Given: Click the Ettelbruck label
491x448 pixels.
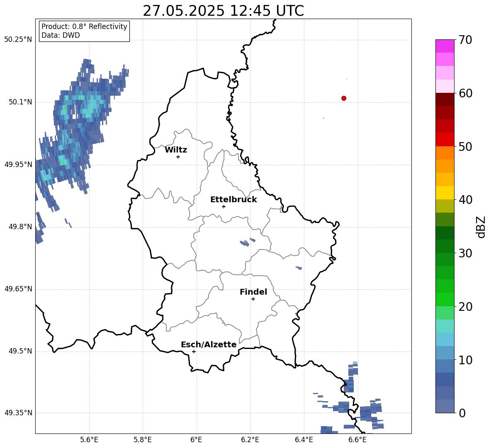Looking at the screenshot, I should (x=233, y=200).
